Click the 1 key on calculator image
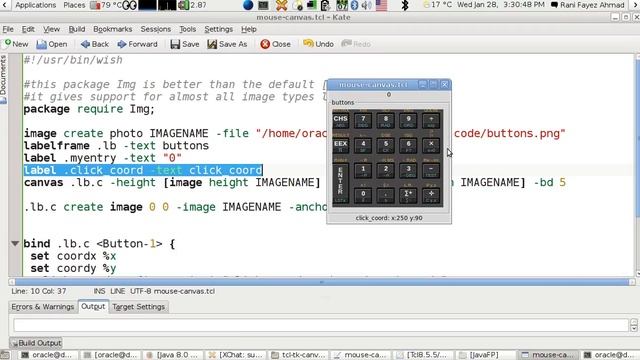Image resolution: width=640 pixels, height=360 pixels. 363,170
